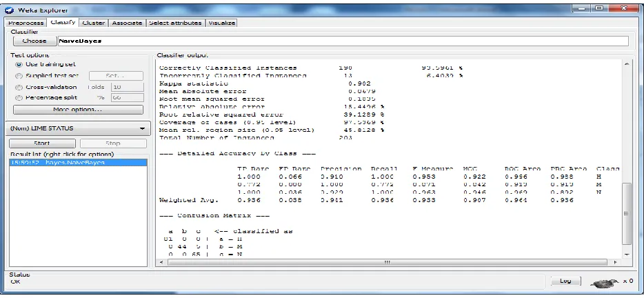Image resolution: width=644 pixels, height=298 pixels.
Task: Select Use training set radio button
Action: (x=19, y=65)
